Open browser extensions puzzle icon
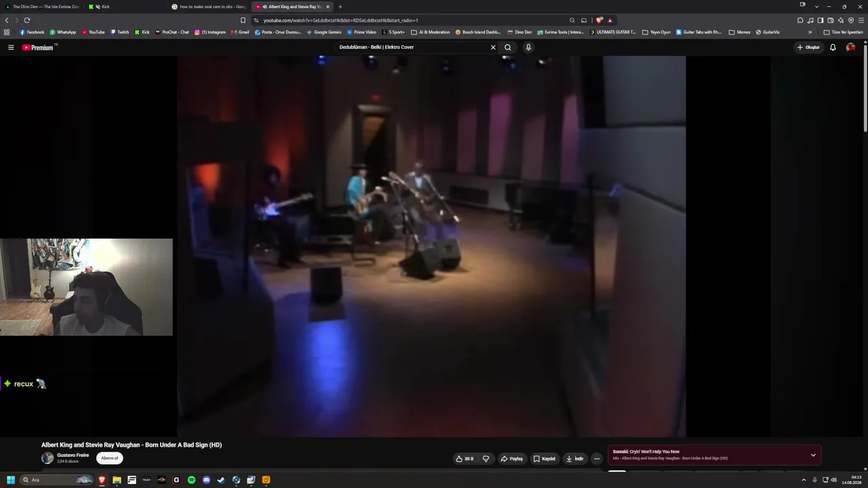The width and height of the screenshot is (868, 488). click(800, 20)
